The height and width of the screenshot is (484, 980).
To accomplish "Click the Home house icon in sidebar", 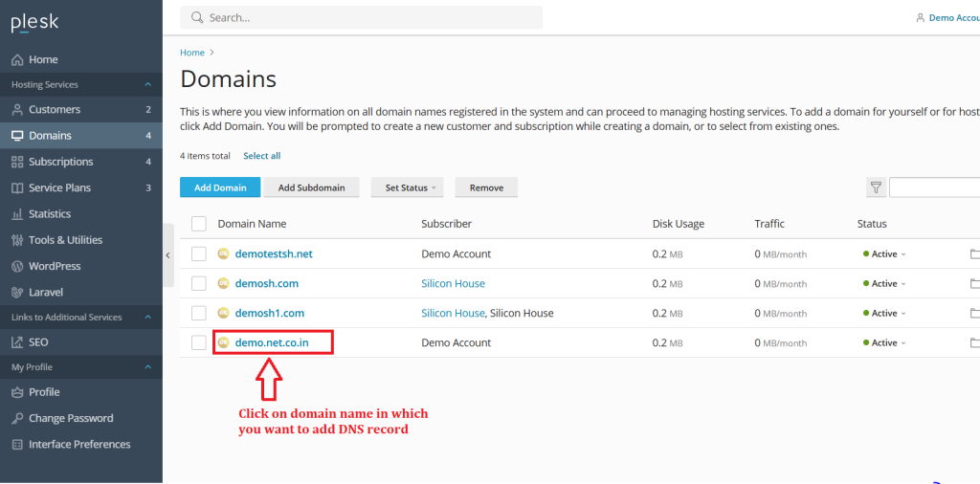I will coord(17,60).
